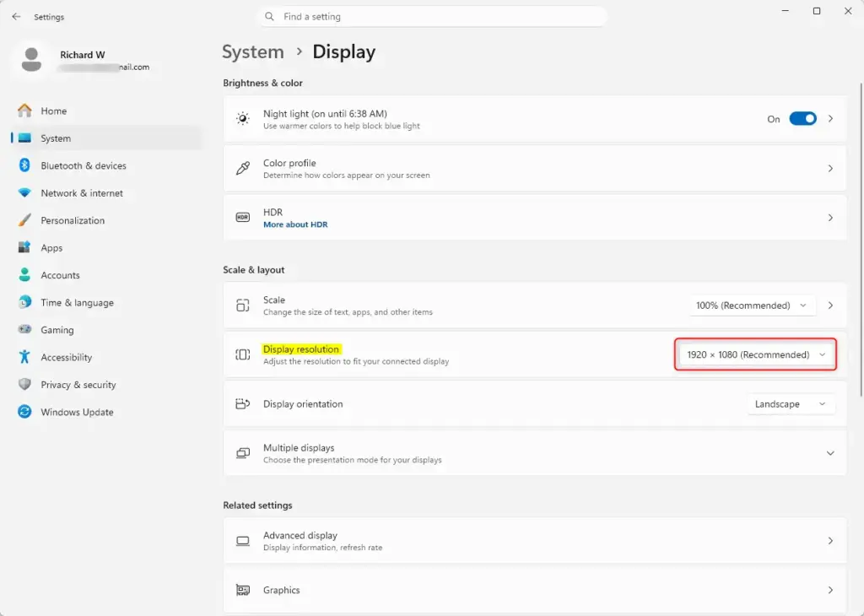The image size is (864, 616).
Task: Click the Gaming controller icon
Action: (x=24, y=329)
